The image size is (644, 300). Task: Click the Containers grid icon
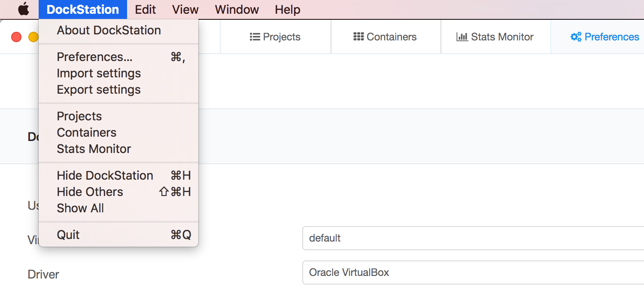click(358, 37)
